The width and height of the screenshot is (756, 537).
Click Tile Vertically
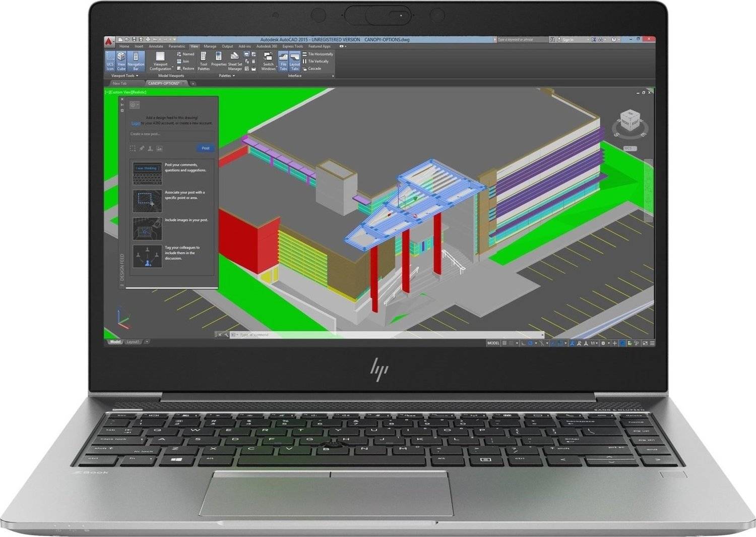(316, 61)
